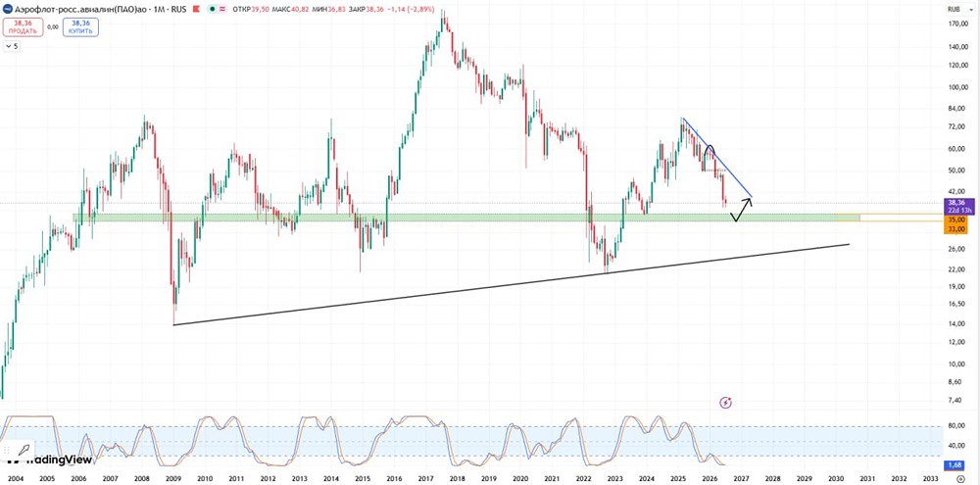980x485 pixels.
Task: Click the blue 1,68 oscillator value label
Action: click(x=955, y=465)
